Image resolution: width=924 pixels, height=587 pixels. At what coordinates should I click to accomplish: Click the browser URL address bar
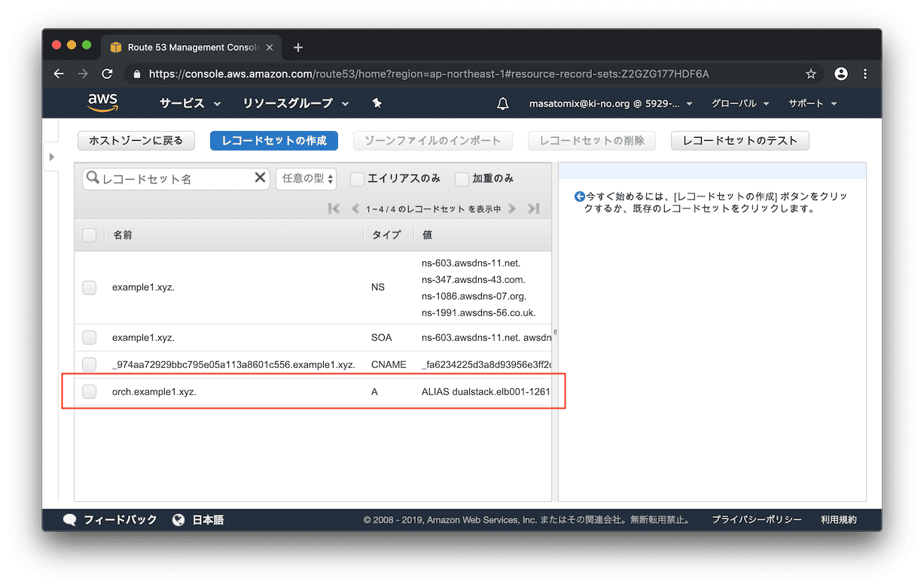(x=429, y=74)
